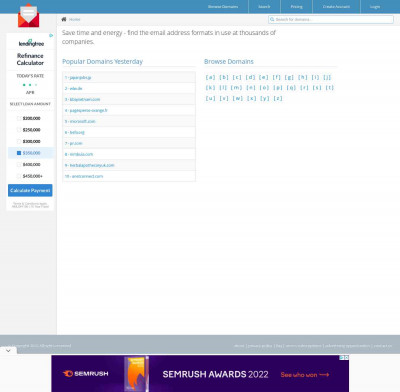Viewport: 400px width, 392px height.
Task: Browse domains starting with [o]
Action: (264, 88)
